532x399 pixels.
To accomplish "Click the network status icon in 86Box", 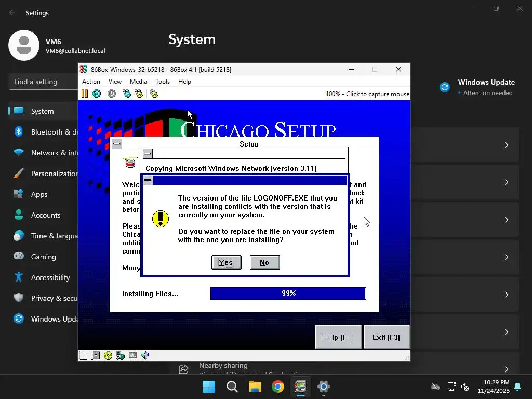I will 121,355.
